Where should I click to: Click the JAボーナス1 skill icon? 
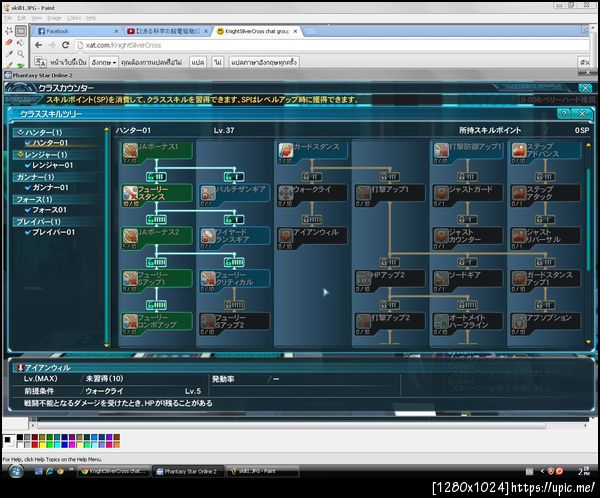[x=130, y=150]
